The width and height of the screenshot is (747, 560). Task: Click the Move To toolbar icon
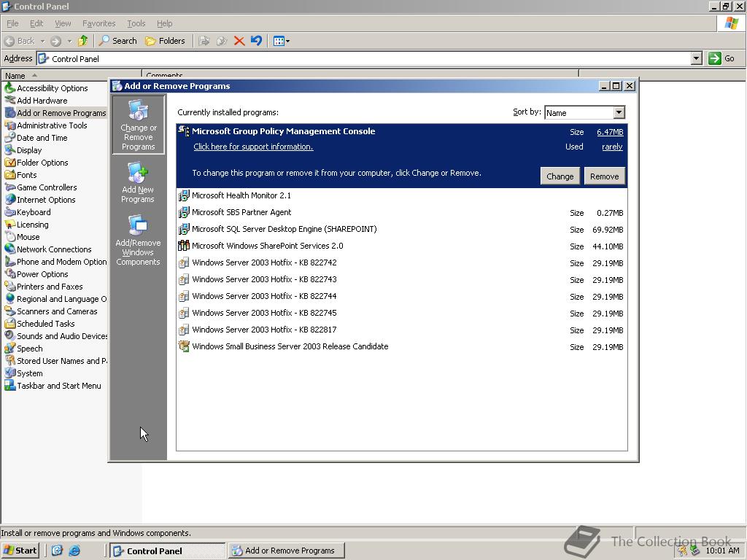pyautogui.click(x=204, y=41)
